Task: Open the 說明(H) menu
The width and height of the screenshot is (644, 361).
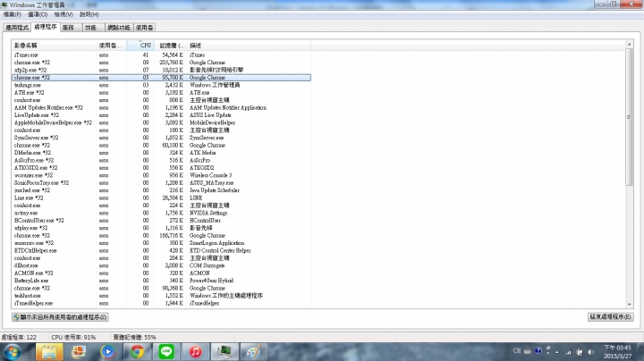Action: 89,14
